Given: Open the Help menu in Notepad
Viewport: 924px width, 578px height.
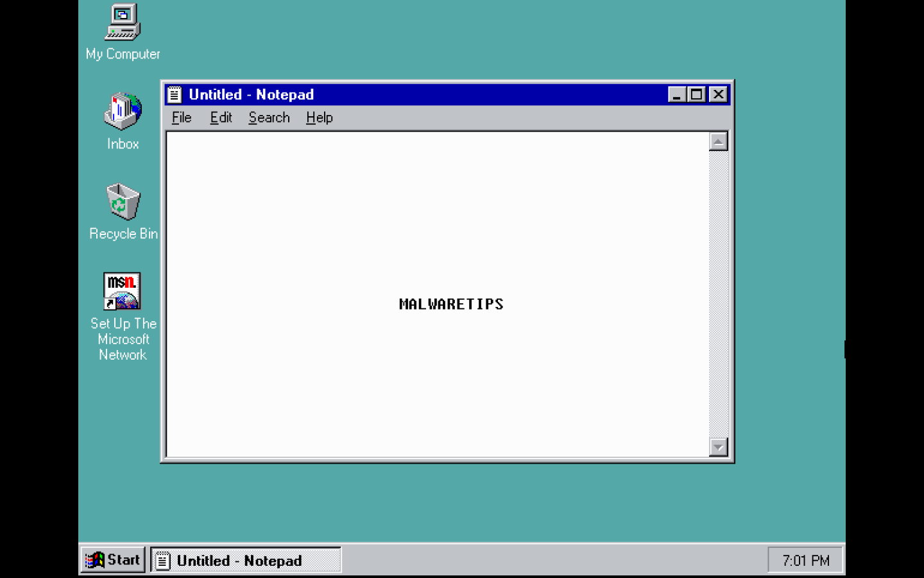Looking at the screenshot, I should [x=319, y=118].
